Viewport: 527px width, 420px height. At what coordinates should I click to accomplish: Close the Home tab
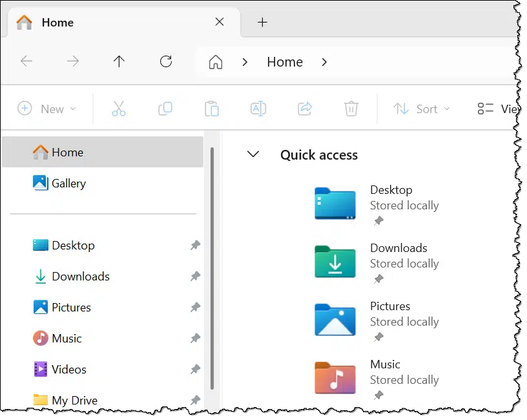tap(220, 22)
